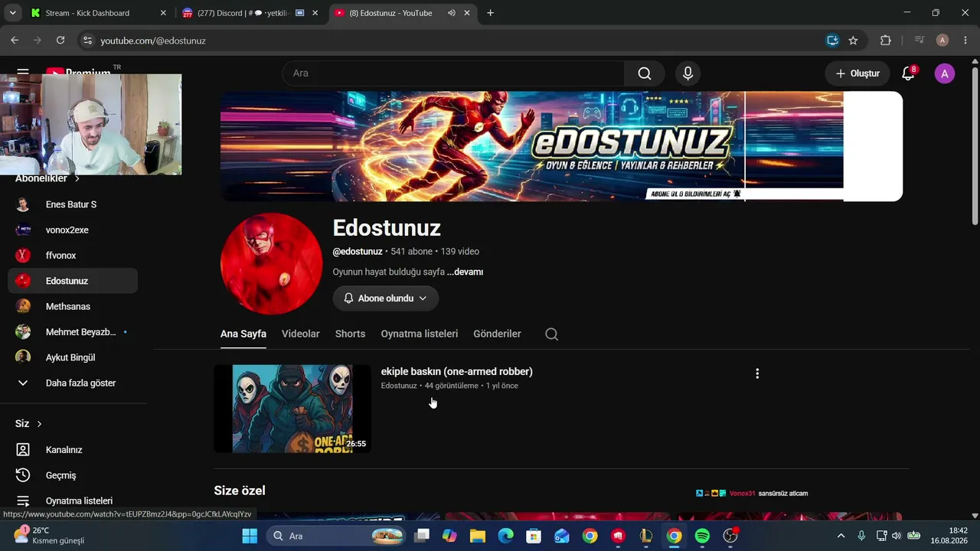Click the install app icon in address bar
980x551 pixels.
(832, 41)
